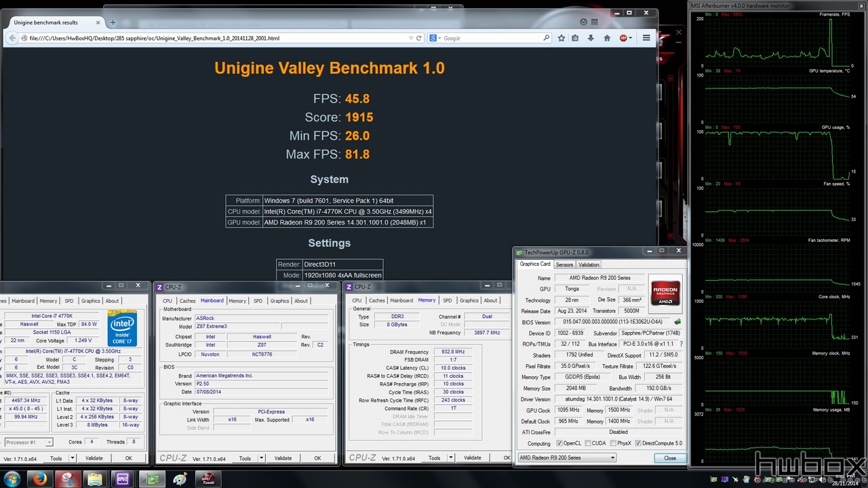Click the search magnifier in Google box
This screenshot has width=868, height=488.
(547, 39)
